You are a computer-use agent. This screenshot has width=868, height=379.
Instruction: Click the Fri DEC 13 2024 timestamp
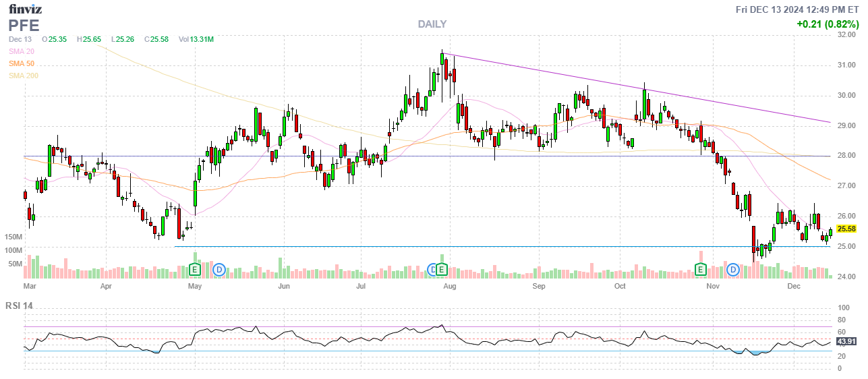[797, 9]
